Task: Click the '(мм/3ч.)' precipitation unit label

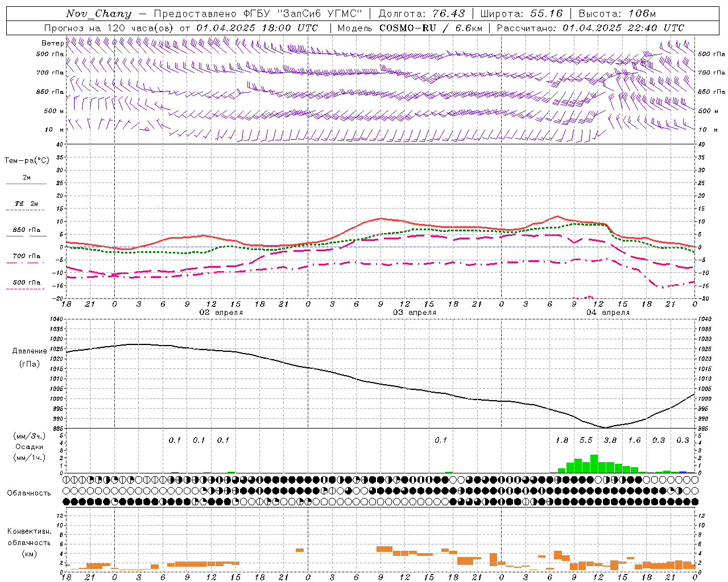Action: click(x=29, y=436)
